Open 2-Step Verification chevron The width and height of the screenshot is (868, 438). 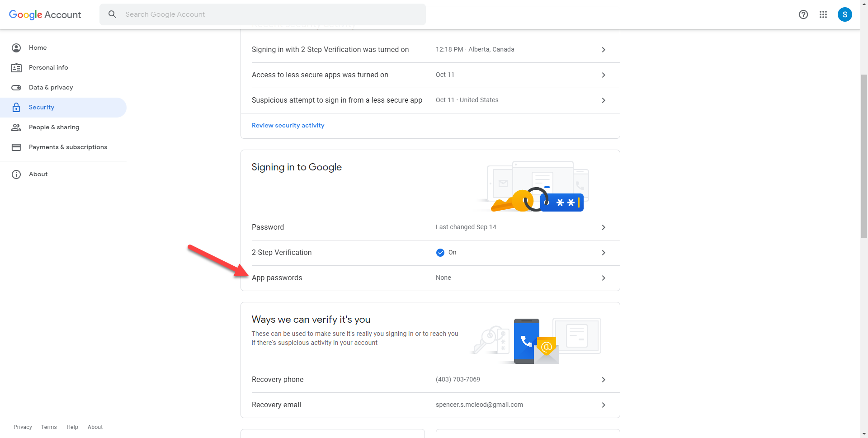[x=604, y=253]
